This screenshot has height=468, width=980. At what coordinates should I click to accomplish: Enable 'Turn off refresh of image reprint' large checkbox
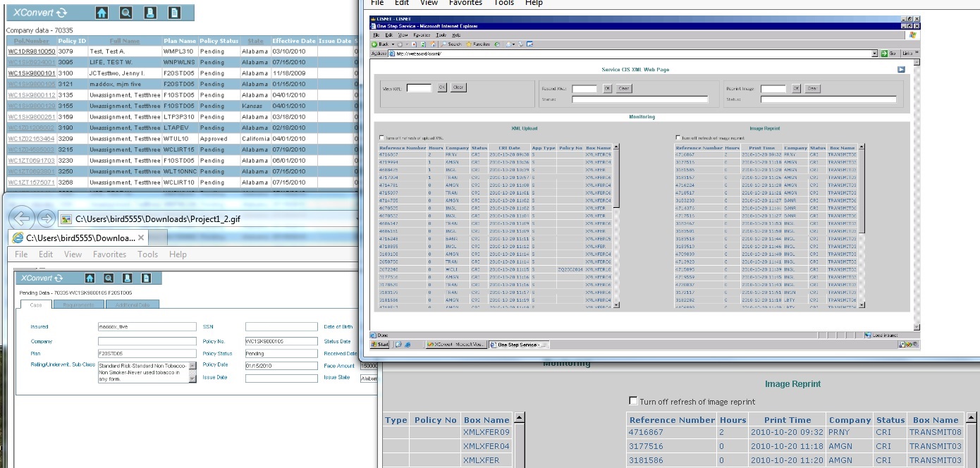[x=632, y=401]
